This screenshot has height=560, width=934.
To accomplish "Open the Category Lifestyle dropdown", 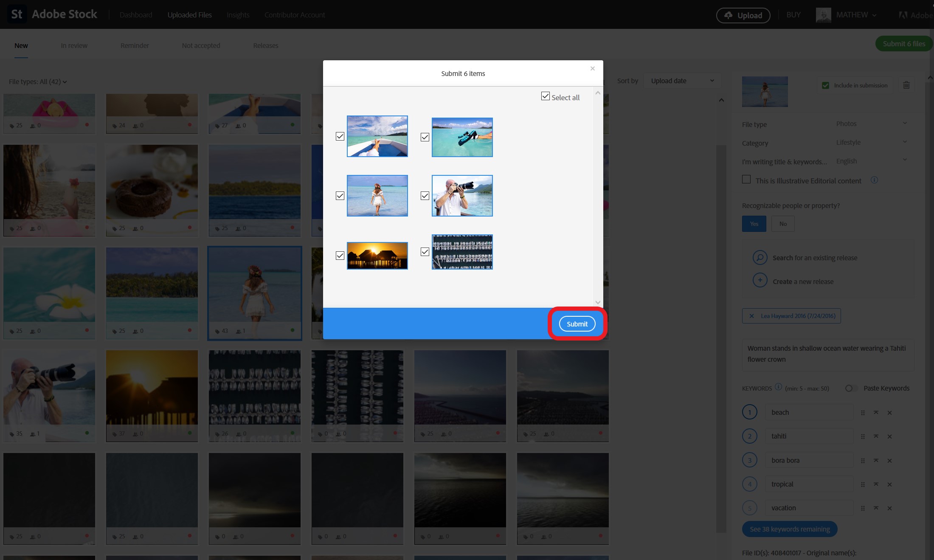I will [872, 142].
